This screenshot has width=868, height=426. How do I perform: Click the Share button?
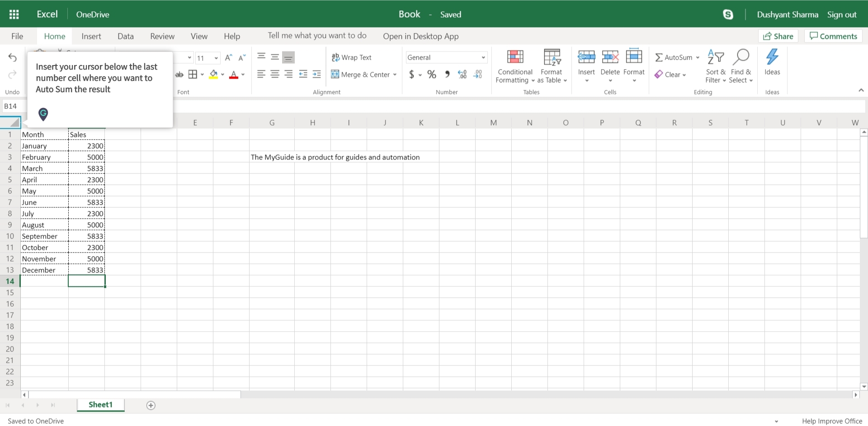point(778,36)
